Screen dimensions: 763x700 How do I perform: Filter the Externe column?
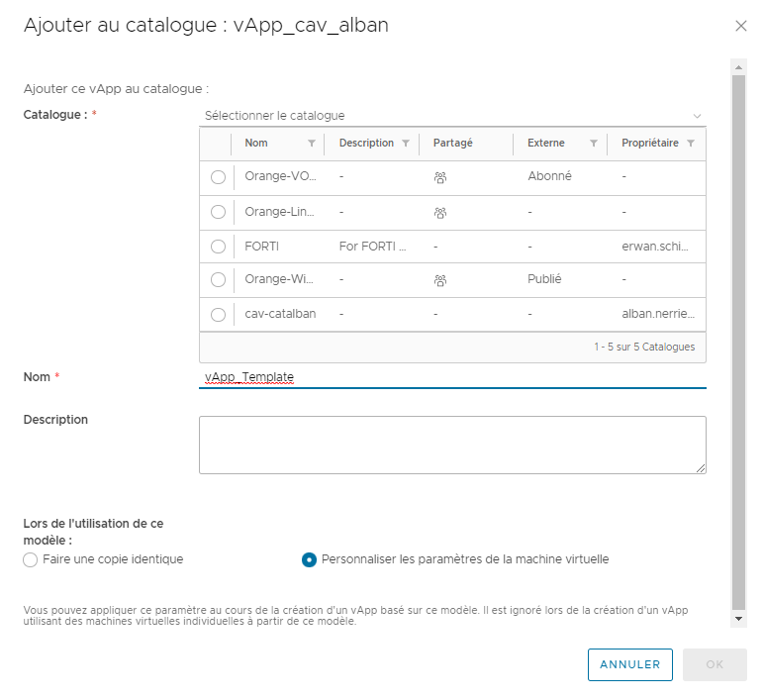click(x=594, y=144)
